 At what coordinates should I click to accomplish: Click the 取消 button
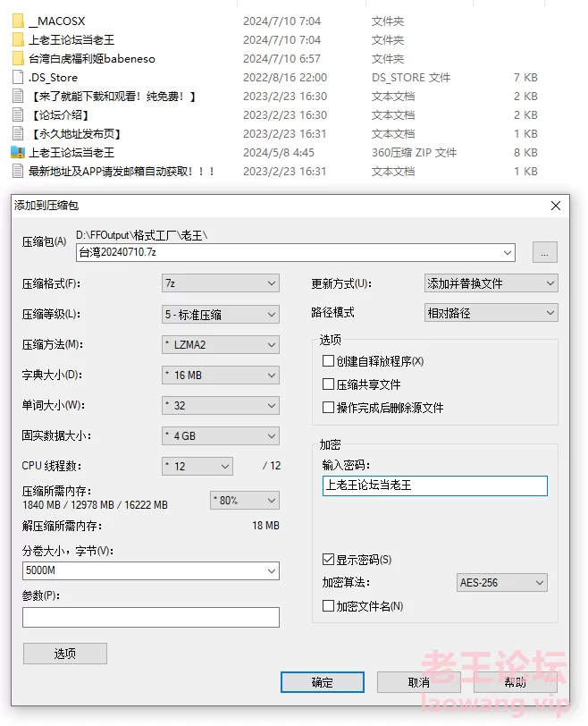tap(419, 682)
